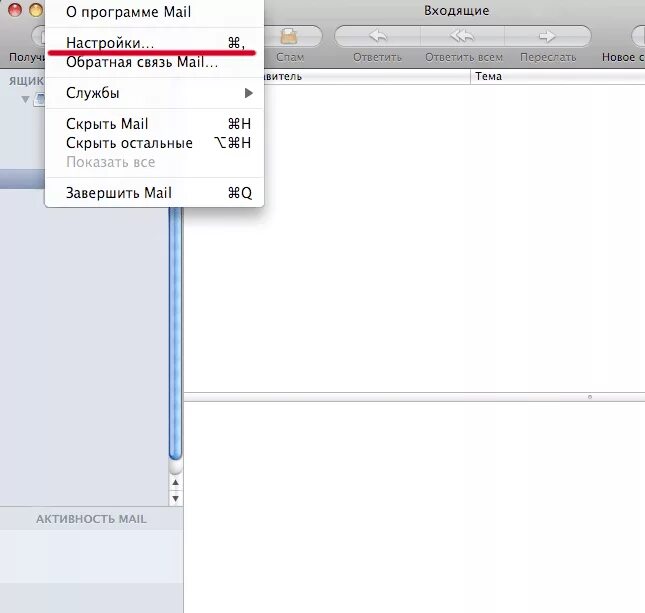Click the sidebar scrollbar up arrow
The width and height of the screenshot is (645, 613).
tap(176, 482)
